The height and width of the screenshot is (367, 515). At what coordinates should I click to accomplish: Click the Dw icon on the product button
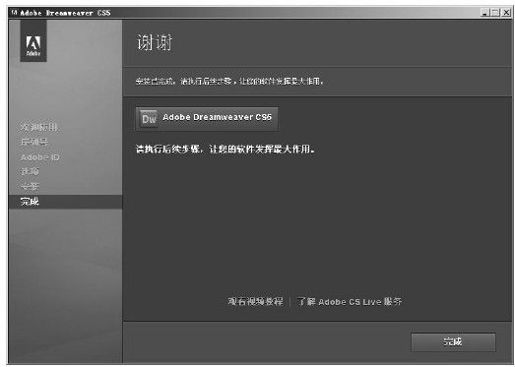149,118
